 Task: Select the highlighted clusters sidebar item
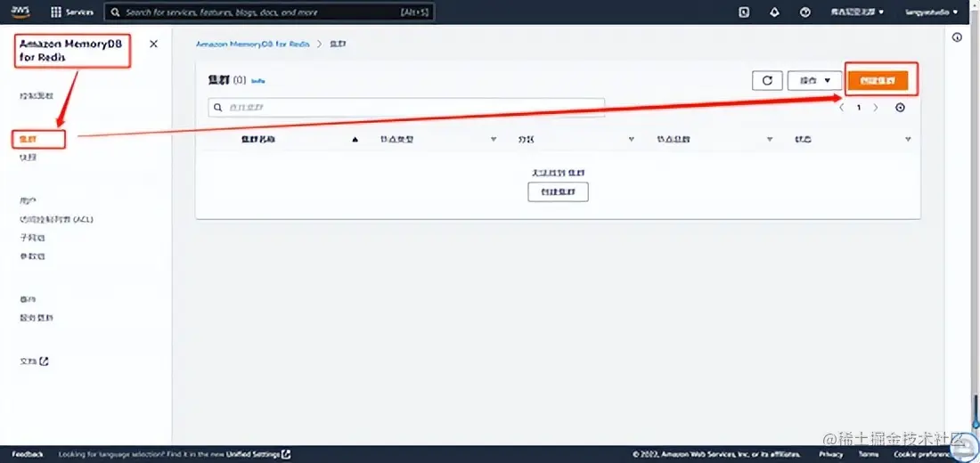click(29, 139)
